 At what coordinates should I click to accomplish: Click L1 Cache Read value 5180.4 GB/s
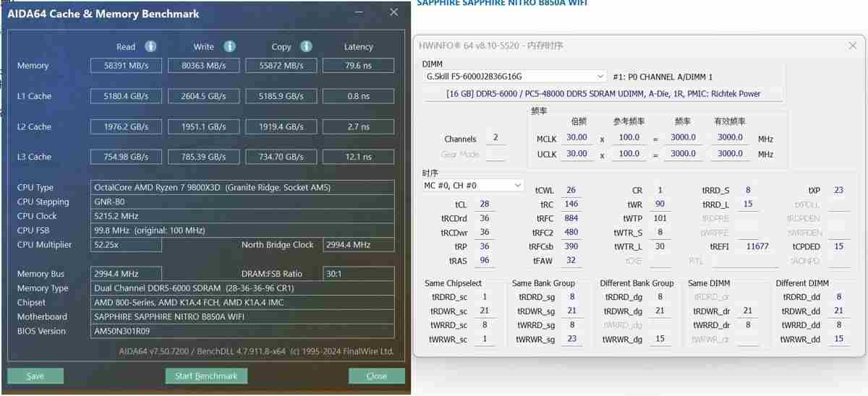pos(126,96)
